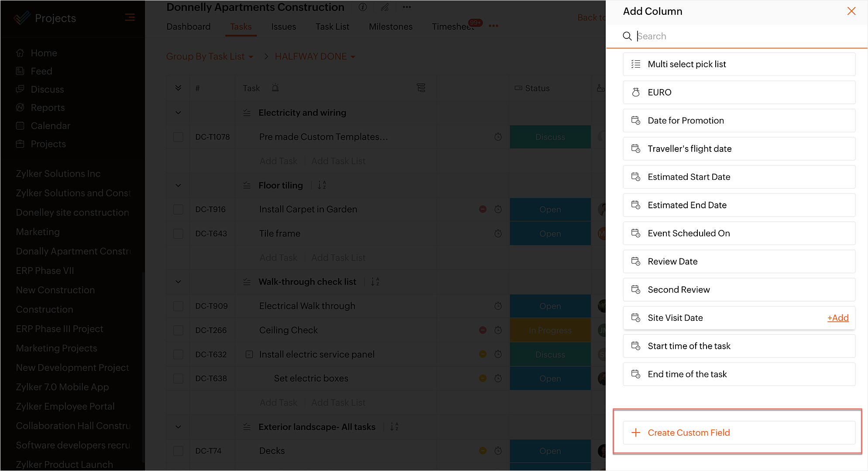
Task: Open Zylker Solutions Inc project
Action: 58,174
